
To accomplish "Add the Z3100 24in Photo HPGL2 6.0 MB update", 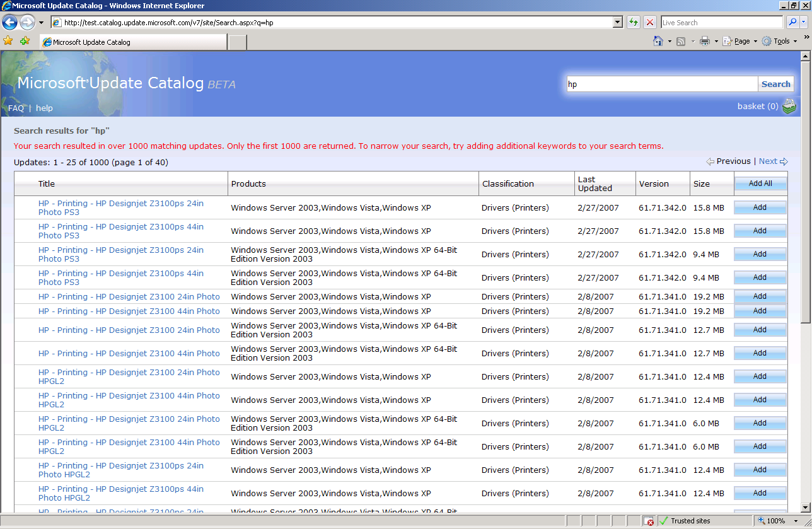I will point(760,423).
